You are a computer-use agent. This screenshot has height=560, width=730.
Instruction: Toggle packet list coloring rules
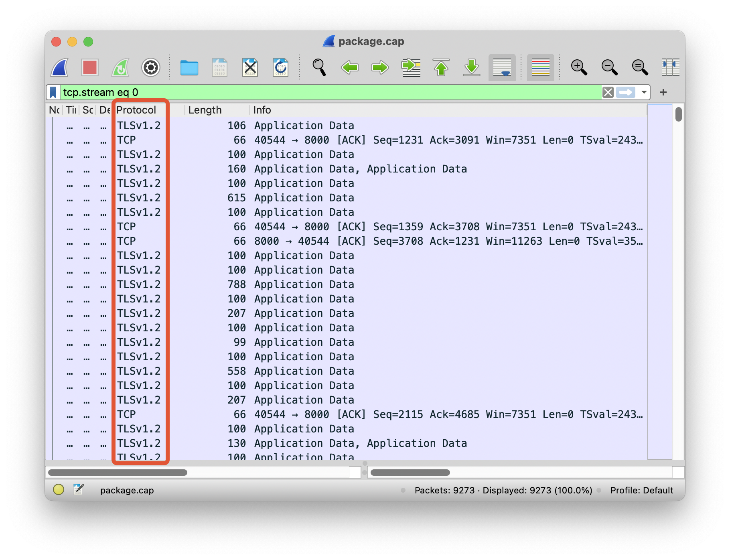click(x=540, y=67)
